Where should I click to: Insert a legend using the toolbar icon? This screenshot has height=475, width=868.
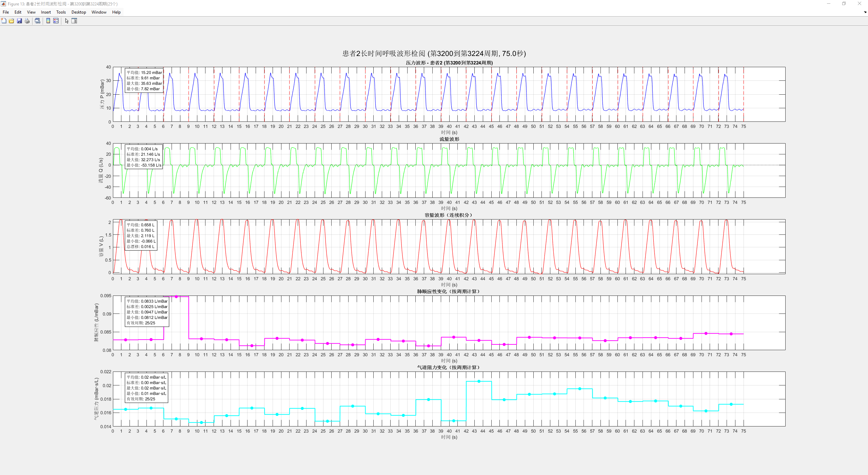[x=56, y=21]
